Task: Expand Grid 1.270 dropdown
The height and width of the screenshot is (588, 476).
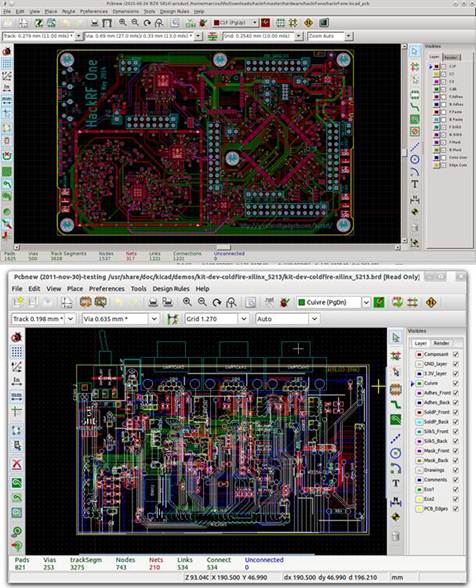Action: pyautogui.click(x=244, y=319)
